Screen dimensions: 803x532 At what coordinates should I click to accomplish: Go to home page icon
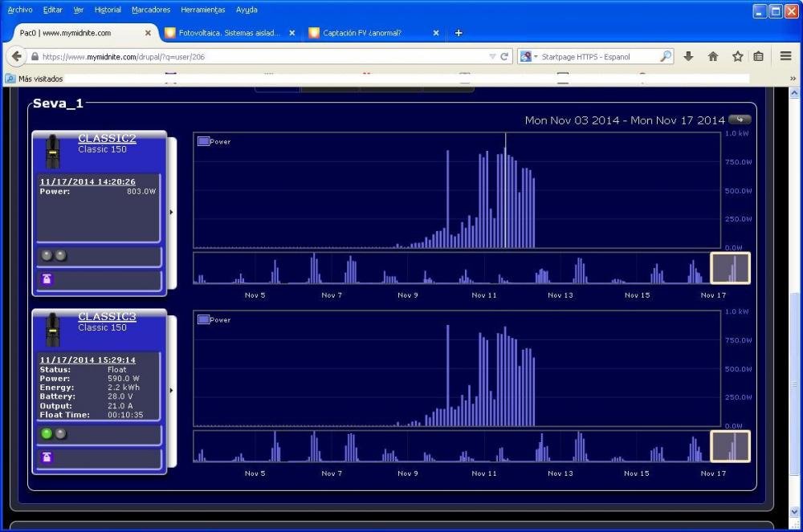pos(713,56)
